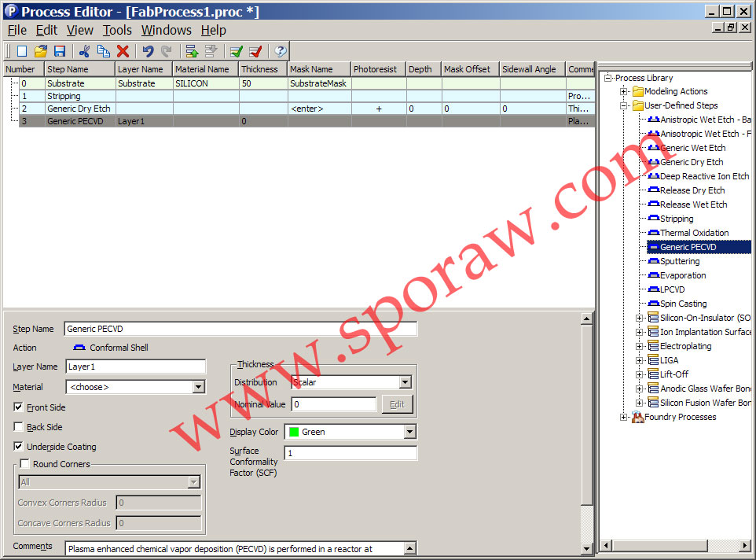Uncheck the Front Side checkbox

(18, 407)
